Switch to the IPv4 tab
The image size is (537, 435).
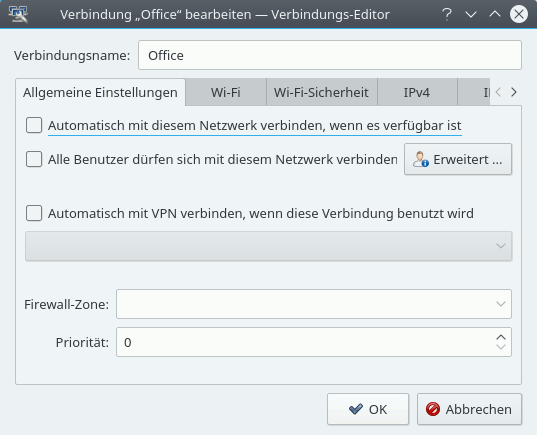pyautogui.click(x=417, y=92)
